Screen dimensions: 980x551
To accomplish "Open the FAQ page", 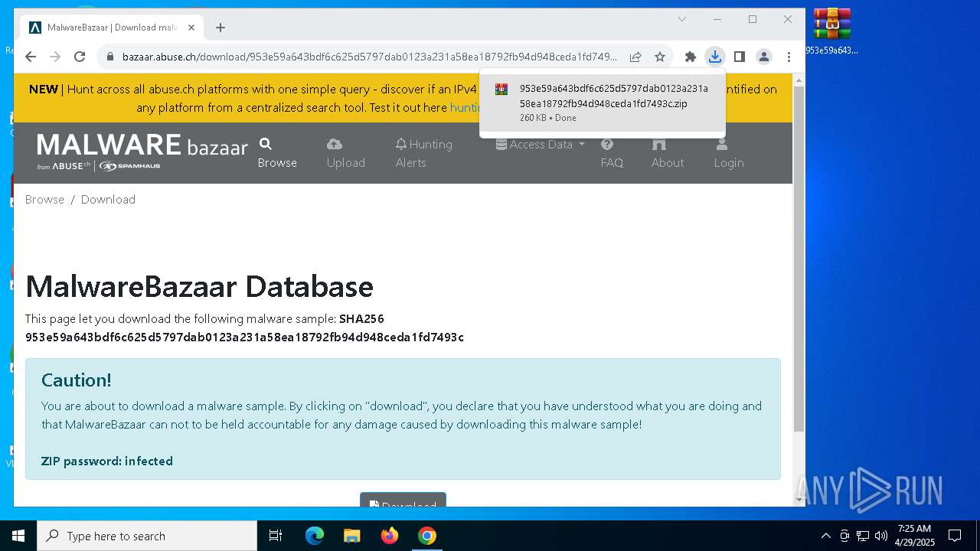I will point(612,153).
